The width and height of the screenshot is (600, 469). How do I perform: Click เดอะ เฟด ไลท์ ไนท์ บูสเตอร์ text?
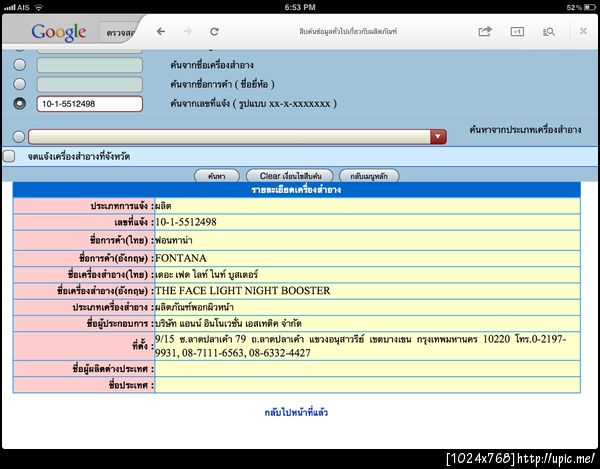coord(206,274)
